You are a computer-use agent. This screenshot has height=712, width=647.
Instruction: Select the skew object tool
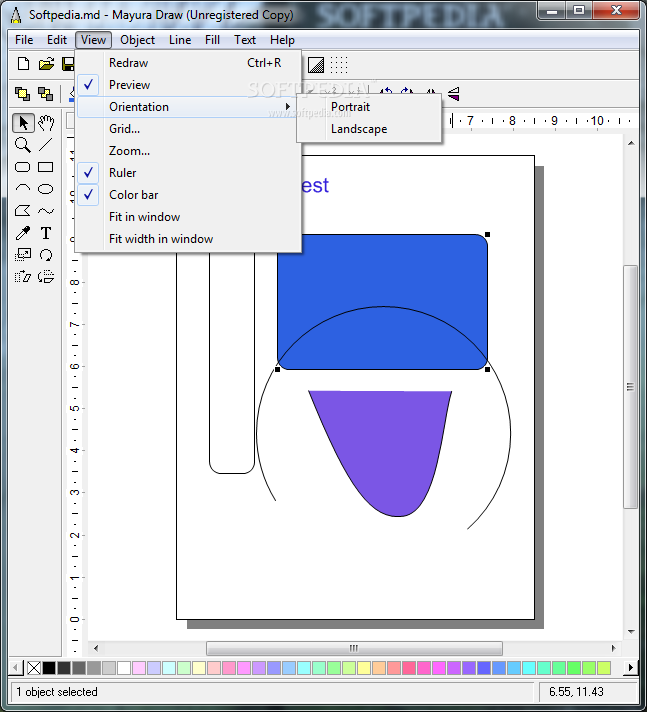click(x=23, y=277)
